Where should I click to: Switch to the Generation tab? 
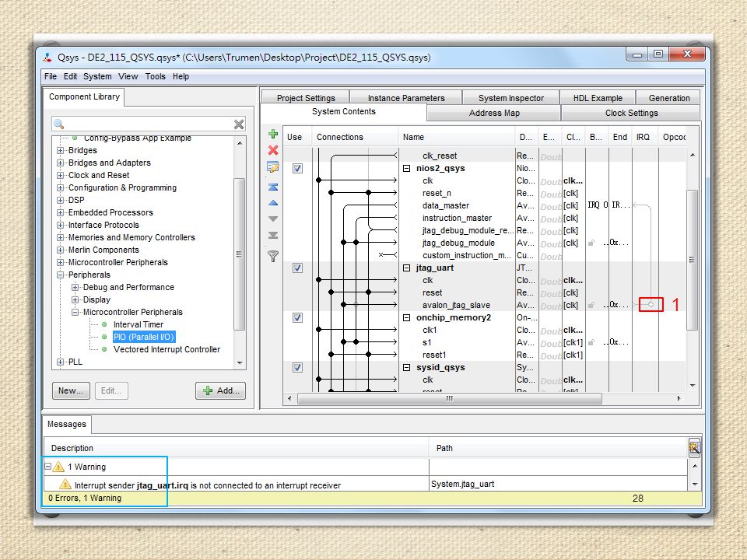tap(669, 98)
